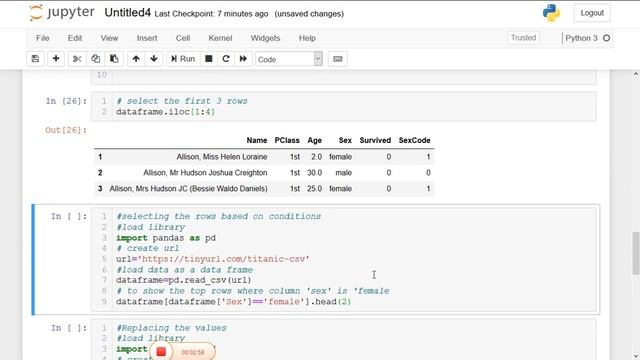Open the cell type Code dropdown
This screenshot has width=640, height=360.
click(x=289, y=59)
